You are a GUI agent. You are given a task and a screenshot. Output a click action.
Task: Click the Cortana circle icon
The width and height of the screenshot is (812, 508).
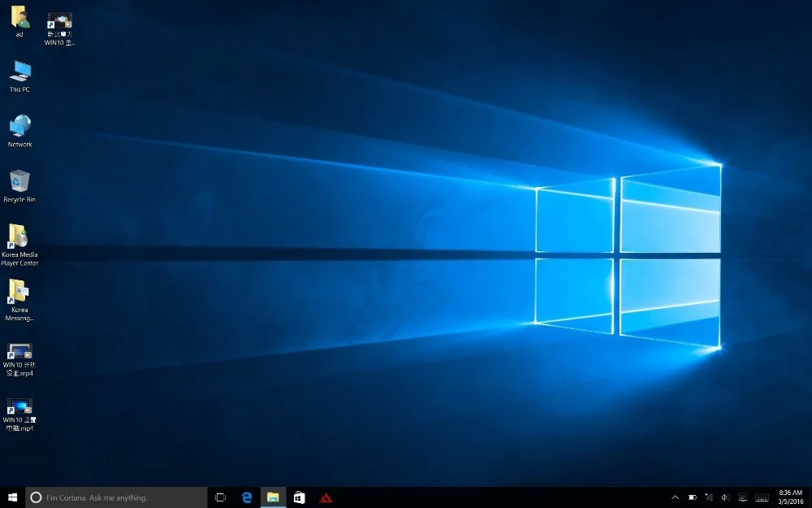click(36, 497)
